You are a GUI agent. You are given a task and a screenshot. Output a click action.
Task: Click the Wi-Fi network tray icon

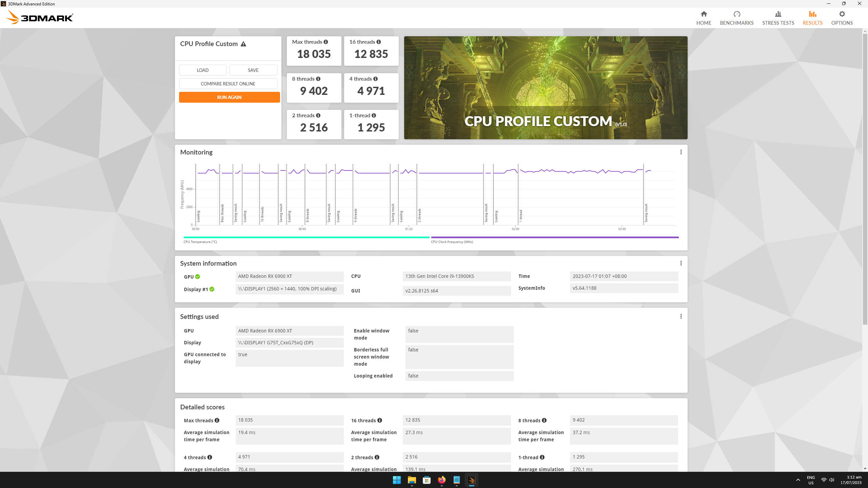tap(824, 480)
